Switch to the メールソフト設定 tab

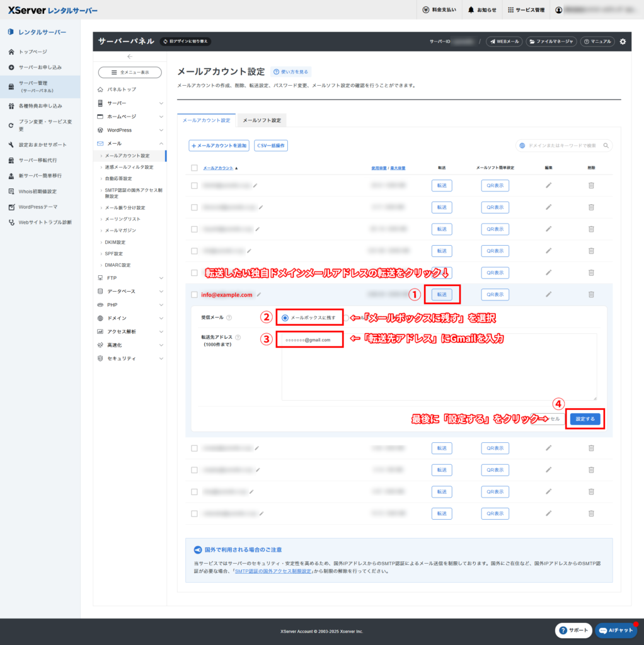click(262, 120)
